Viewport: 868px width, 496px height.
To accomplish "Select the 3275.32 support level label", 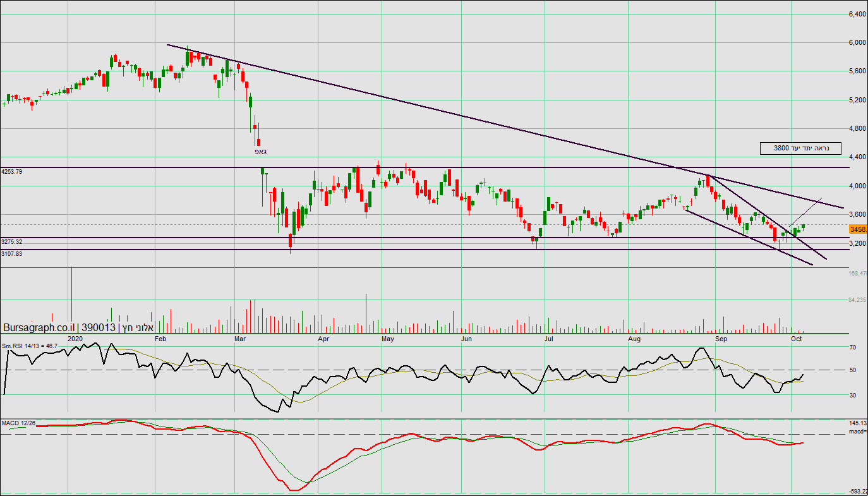I will (x=12, y=242).
